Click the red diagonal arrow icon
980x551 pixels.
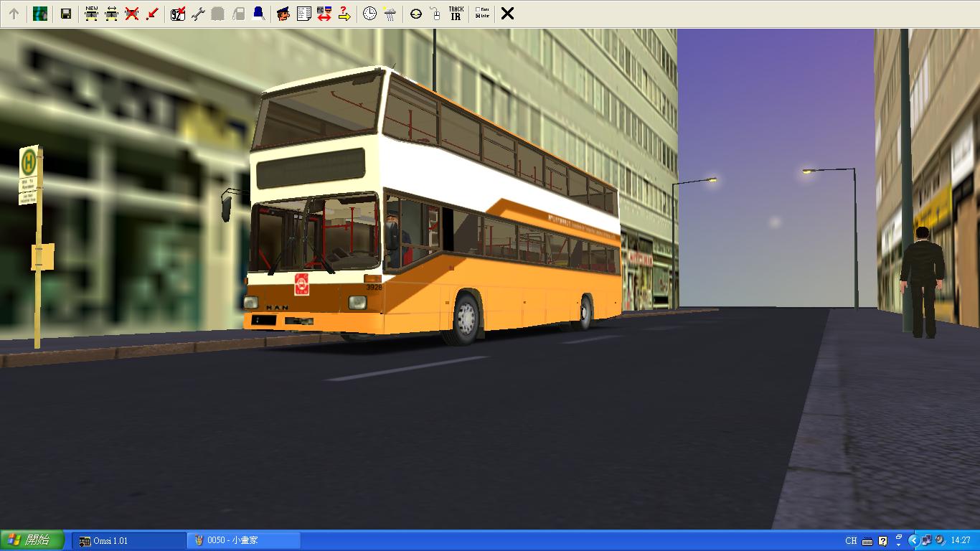[151, 14]
